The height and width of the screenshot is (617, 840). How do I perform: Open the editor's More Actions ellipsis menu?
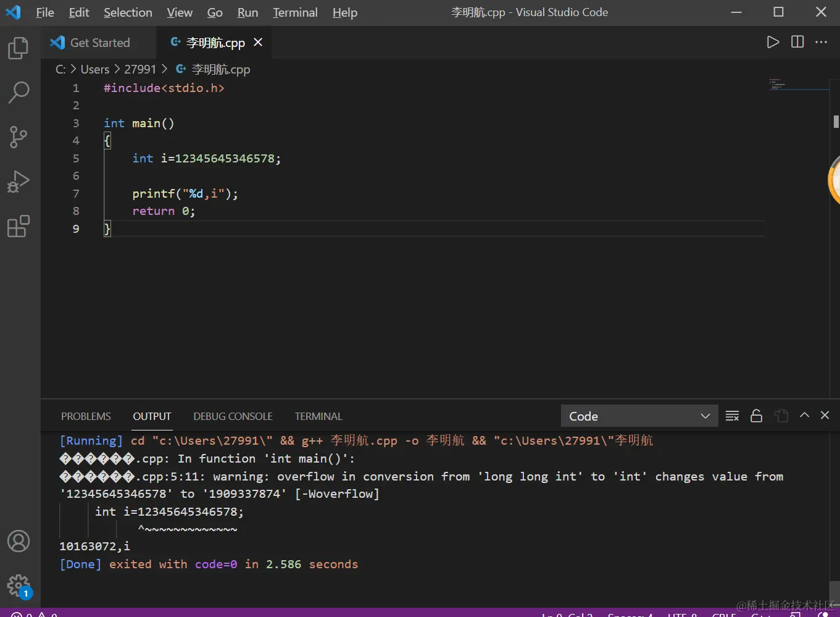(x=821, y=42)
